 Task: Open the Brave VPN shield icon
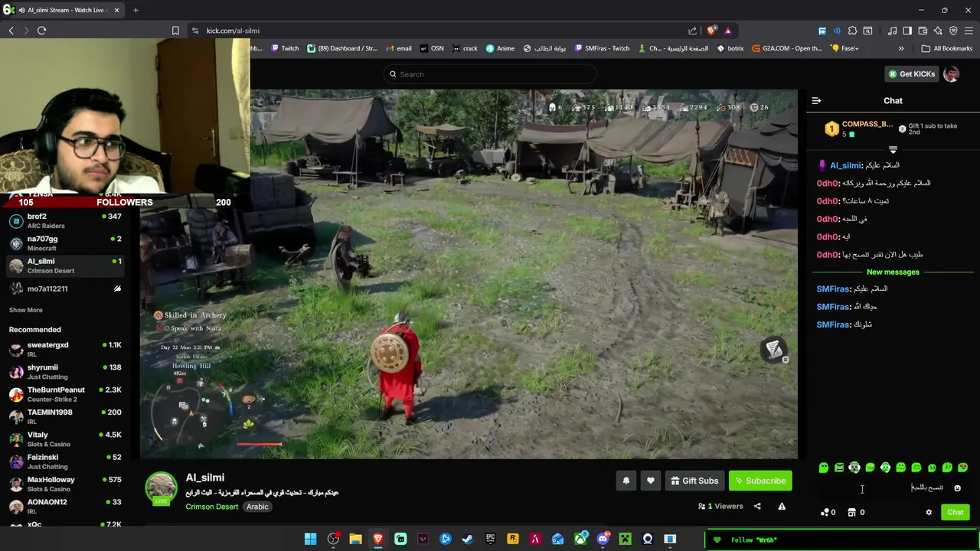(x=953, y=31)
